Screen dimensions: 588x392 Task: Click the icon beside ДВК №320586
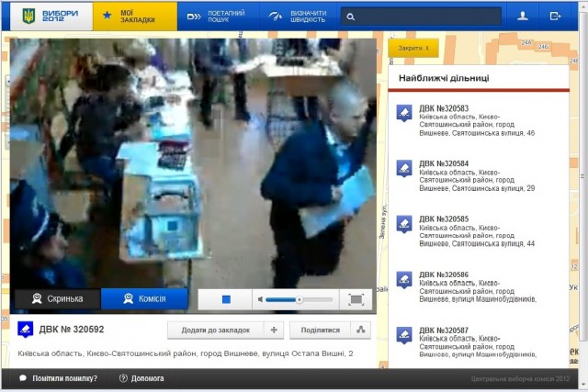(x=404, y=280)
